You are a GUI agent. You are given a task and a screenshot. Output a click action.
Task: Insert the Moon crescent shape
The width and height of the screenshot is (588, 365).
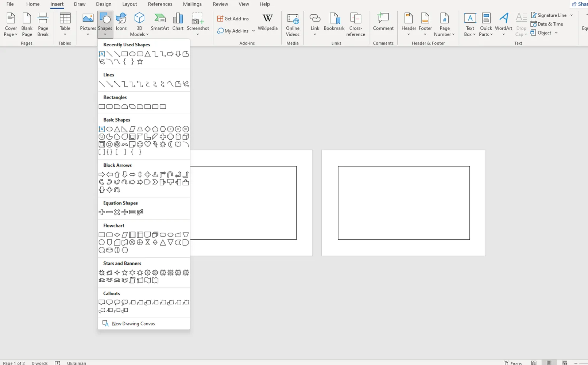pos(170,144)
